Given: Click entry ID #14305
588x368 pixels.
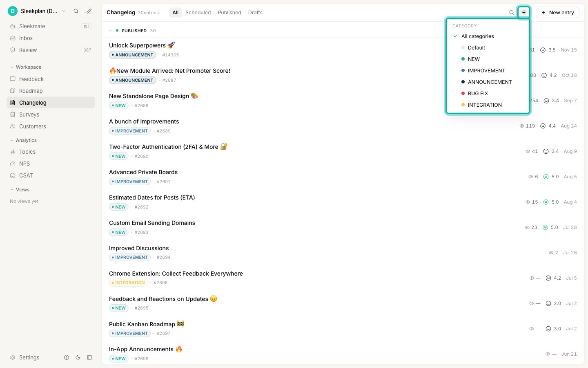Looking at the screenshot, I should pos(170,55).
